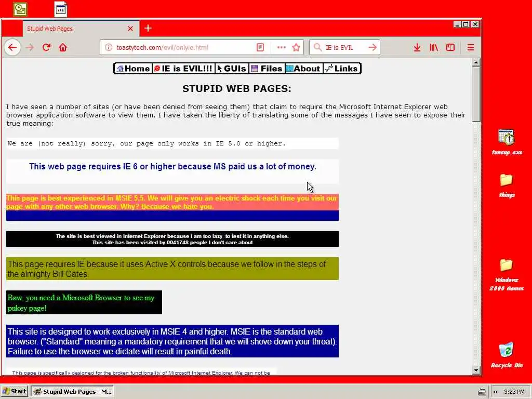Select the 'things' folder on desktop

507,185
